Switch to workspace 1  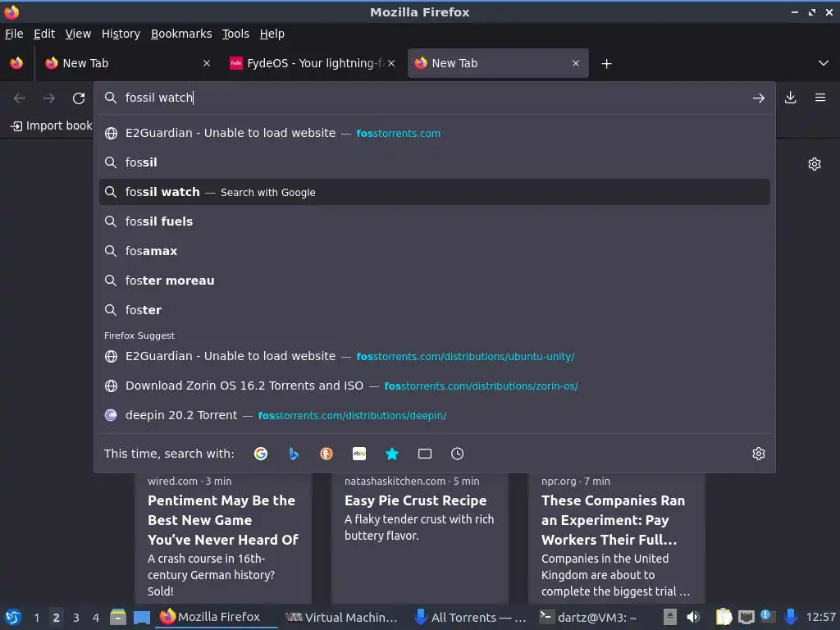(36, 618)
